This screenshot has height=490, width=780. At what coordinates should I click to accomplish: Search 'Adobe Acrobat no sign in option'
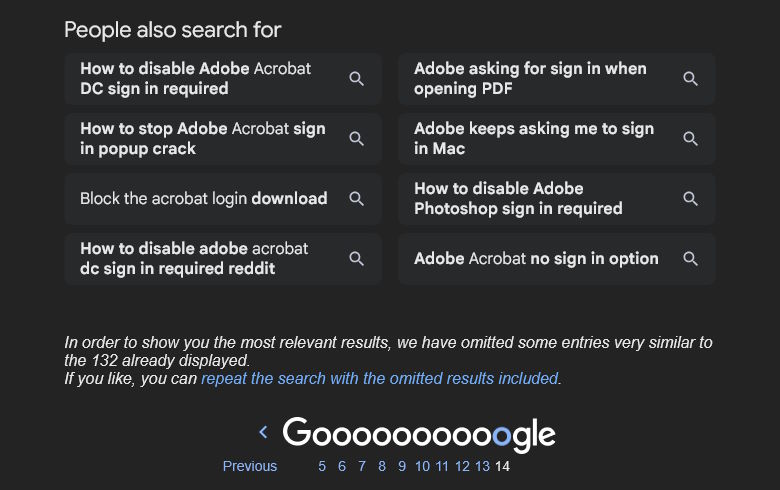tap(557, 259)
